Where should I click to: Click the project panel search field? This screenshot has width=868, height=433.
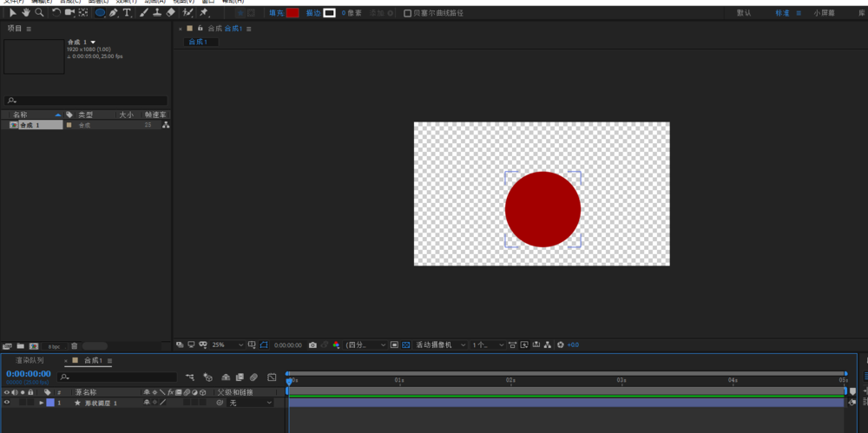[87, 101]
